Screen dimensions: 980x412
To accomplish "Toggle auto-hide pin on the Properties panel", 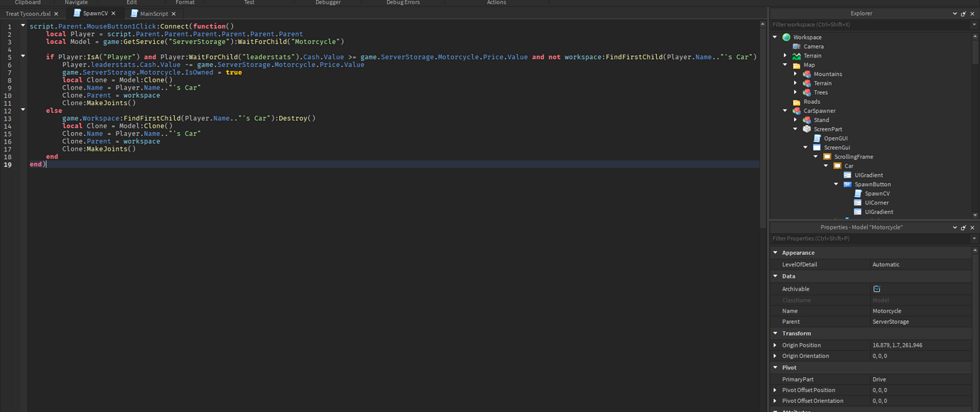I will (963, 227).
